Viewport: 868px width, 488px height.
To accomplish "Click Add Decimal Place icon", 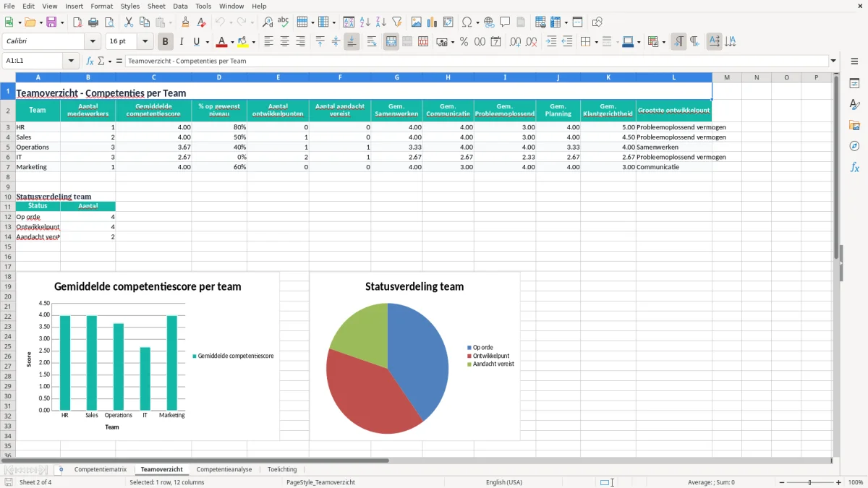I will (x=516, y=42).
